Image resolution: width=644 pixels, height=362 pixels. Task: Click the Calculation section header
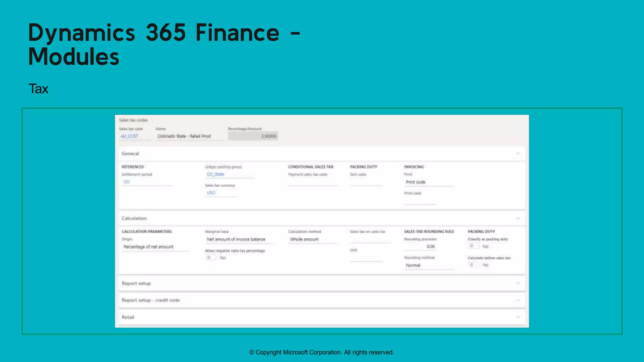click(322, 218)
